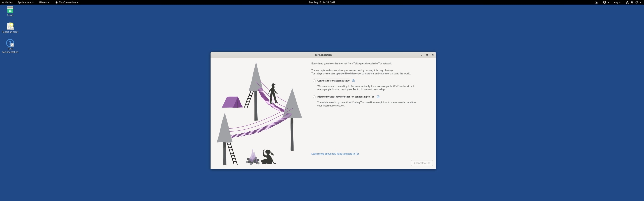Image resolution: width=644 pixels, height=201 pixels.
Task: Click the wired network status icon
Action: click(x=627, y=2)
